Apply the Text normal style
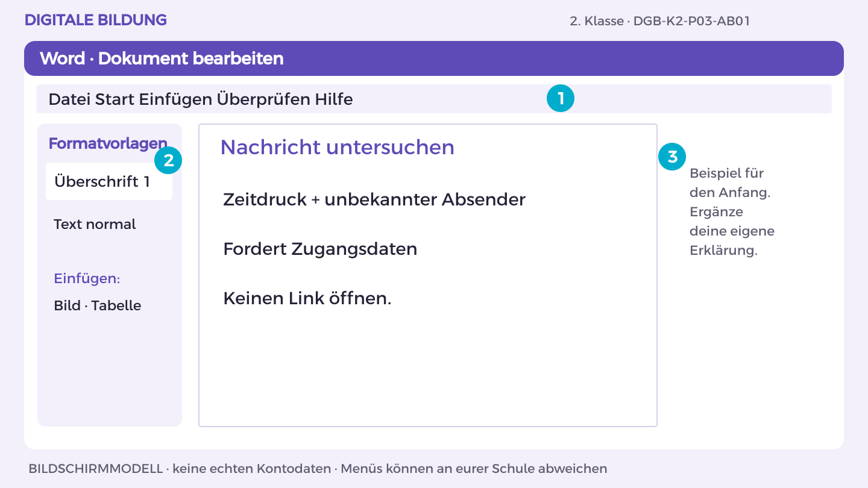868x488 pixels. pyautogui.click(x=95, y=224)
